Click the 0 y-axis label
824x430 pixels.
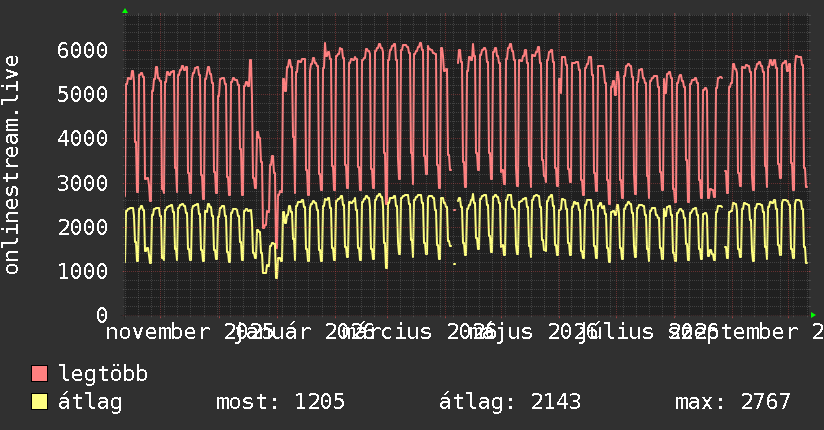[102, 315]
